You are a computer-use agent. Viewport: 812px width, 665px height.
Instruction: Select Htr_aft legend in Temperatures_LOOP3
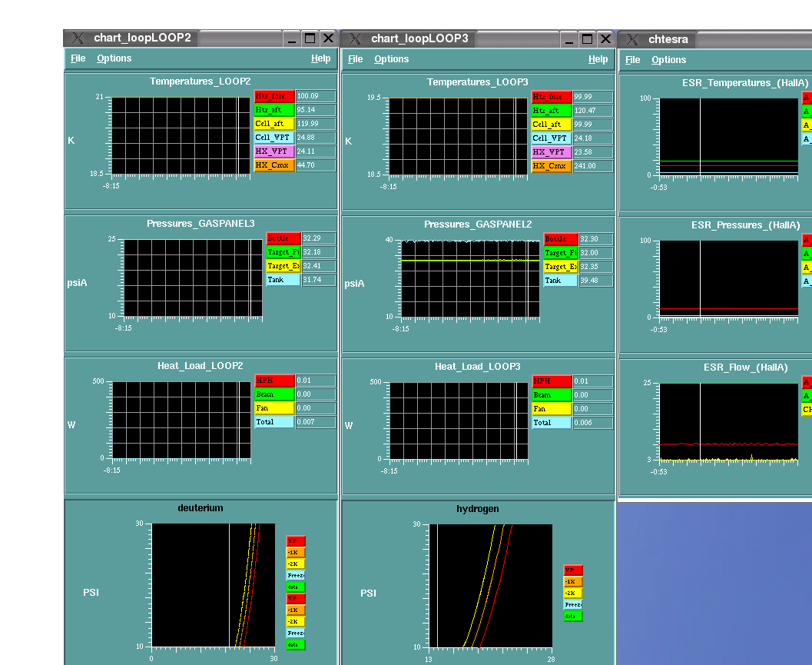(x=552, y=111)
